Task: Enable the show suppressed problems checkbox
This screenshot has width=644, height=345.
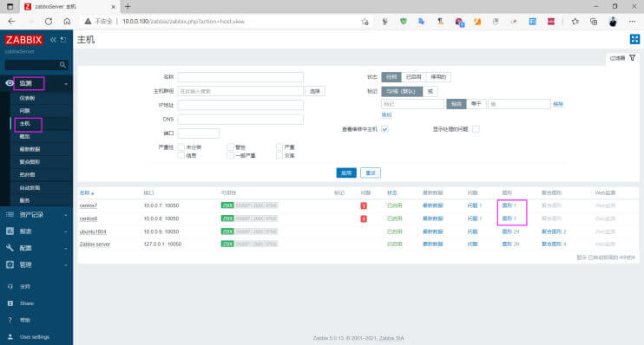Action: [x=476, y=129]
